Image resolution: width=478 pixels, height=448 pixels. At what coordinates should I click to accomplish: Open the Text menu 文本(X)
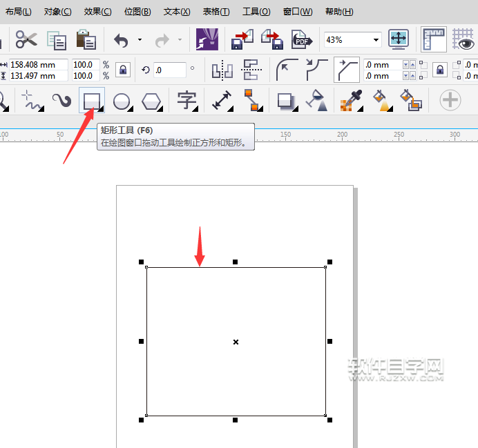pyautogui.click(x=177, y=12)
